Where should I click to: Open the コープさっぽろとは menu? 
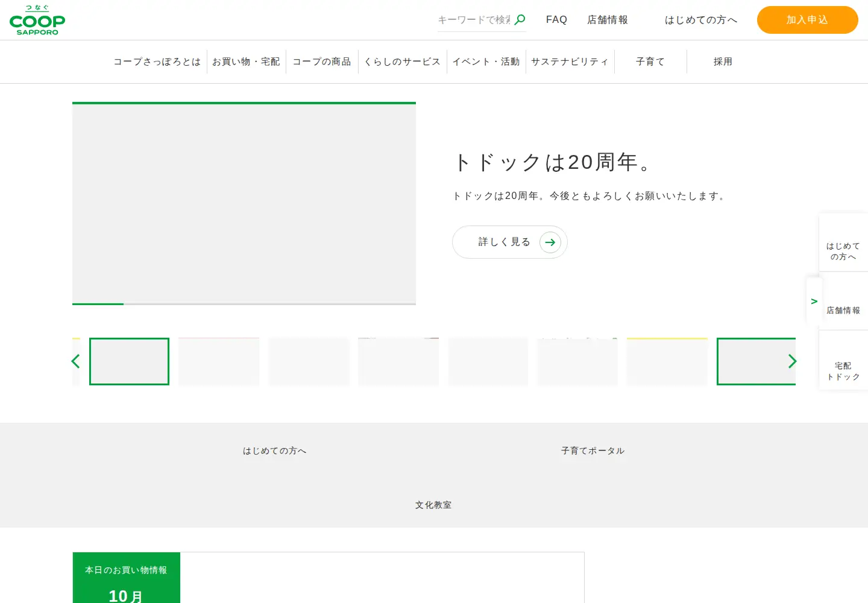click(157, 62)
